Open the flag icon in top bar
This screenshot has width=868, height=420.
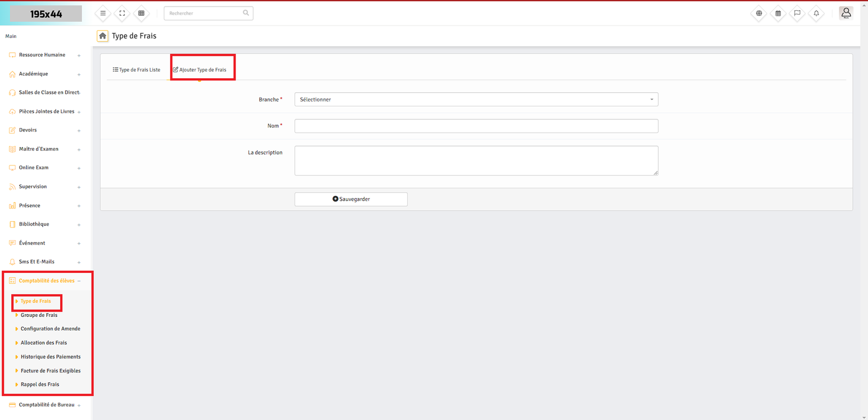tap(797, 13)
